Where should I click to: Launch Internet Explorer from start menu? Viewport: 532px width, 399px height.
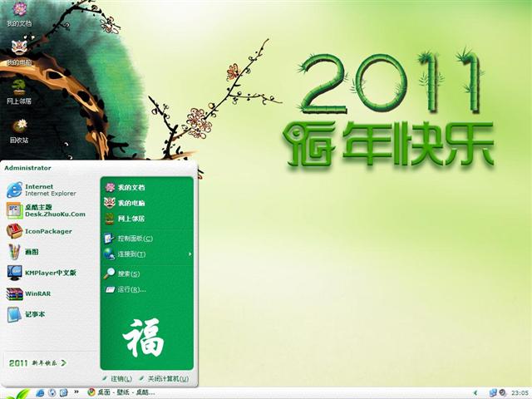42,190
